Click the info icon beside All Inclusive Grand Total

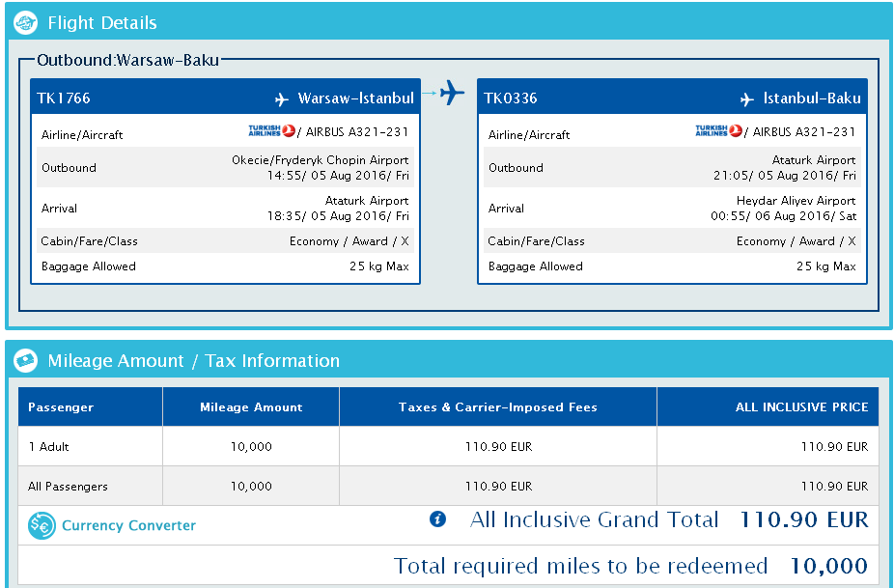click(437, 519)
